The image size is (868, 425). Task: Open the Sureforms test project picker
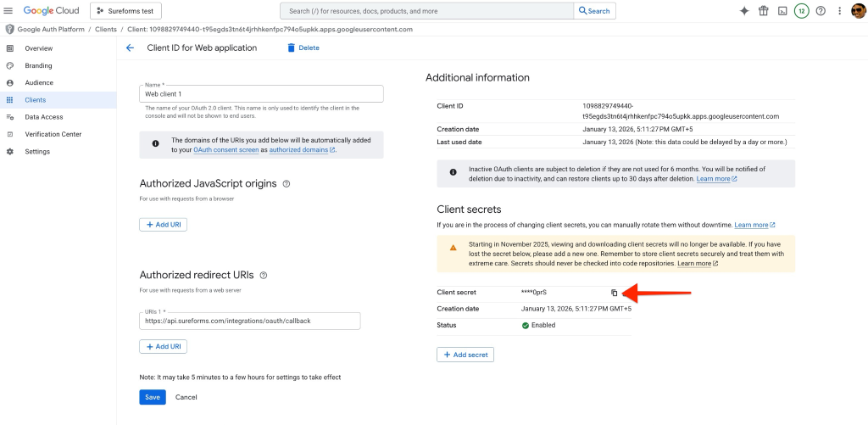click(125, 11)
